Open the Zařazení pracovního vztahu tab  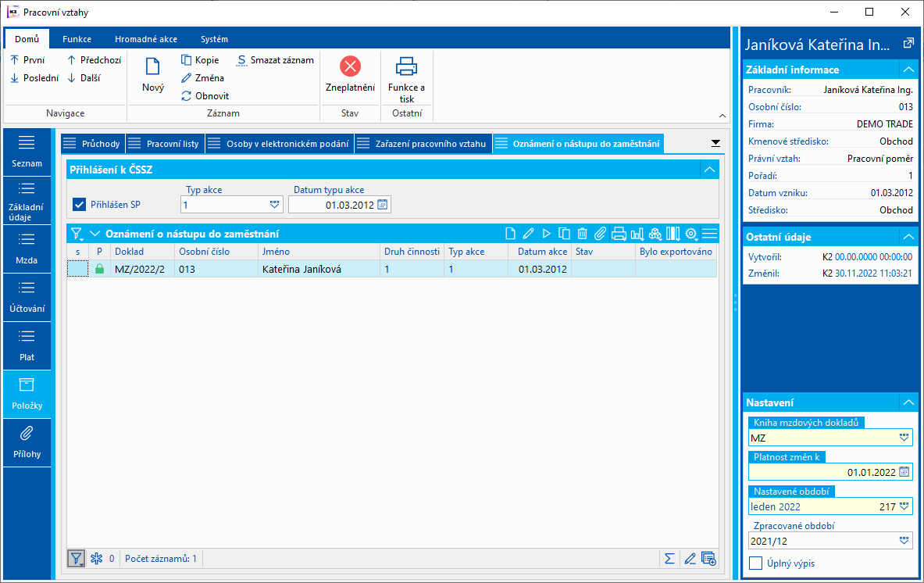tap(423, 144)
